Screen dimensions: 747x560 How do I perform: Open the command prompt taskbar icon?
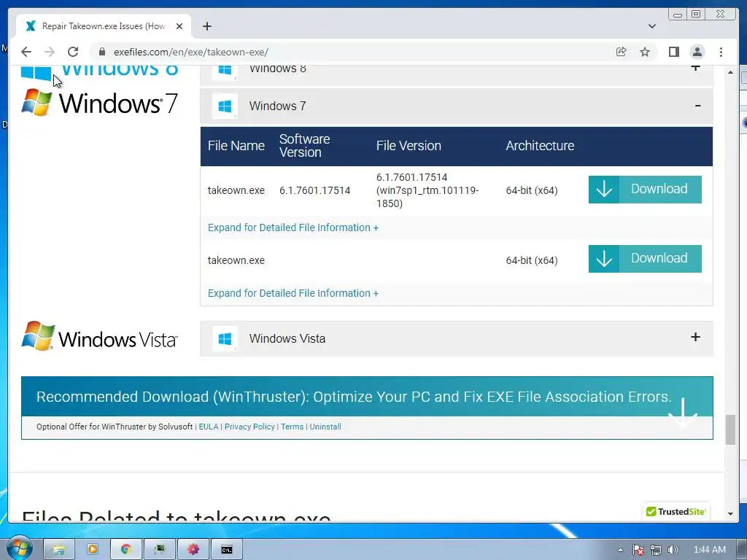(227, 550)
